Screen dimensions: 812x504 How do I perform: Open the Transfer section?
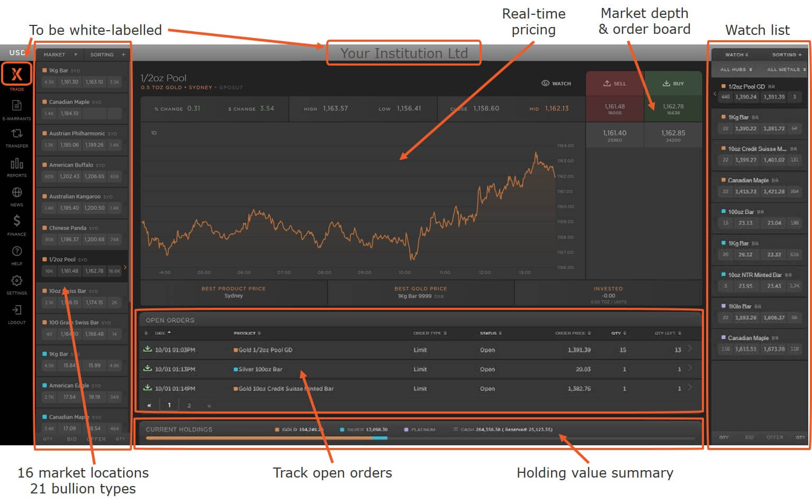(x=17, y=138)
